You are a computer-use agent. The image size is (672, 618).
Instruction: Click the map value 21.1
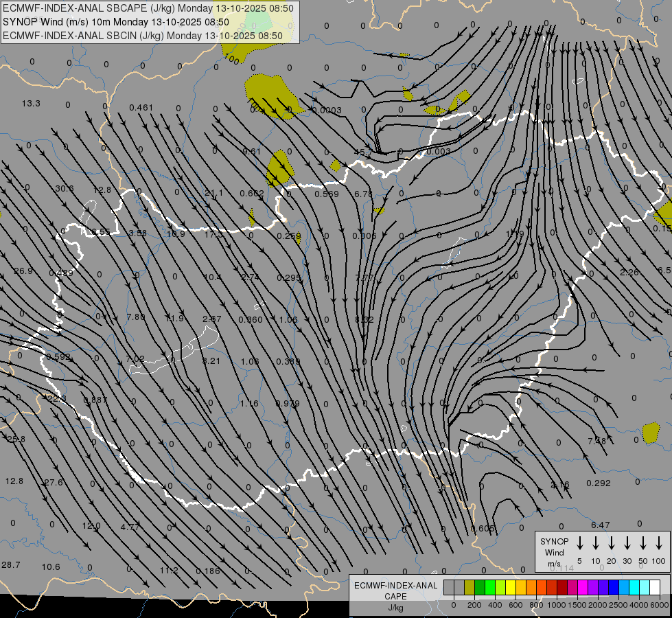tap(213, 193)
